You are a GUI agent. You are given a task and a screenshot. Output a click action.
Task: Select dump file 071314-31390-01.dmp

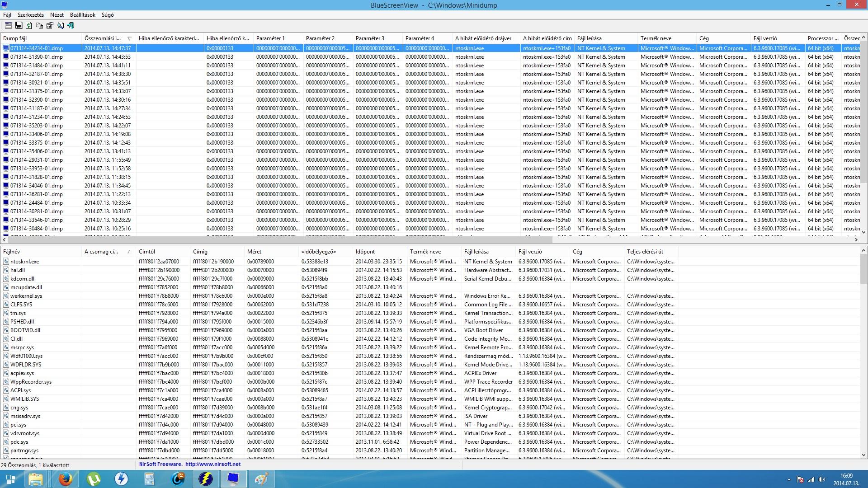click(37, 57)
